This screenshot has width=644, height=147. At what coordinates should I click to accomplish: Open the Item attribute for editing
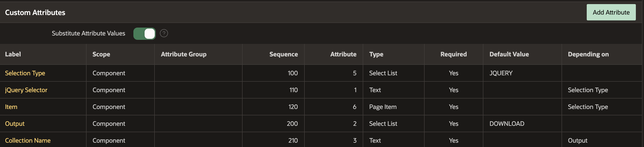coord(11,107)
